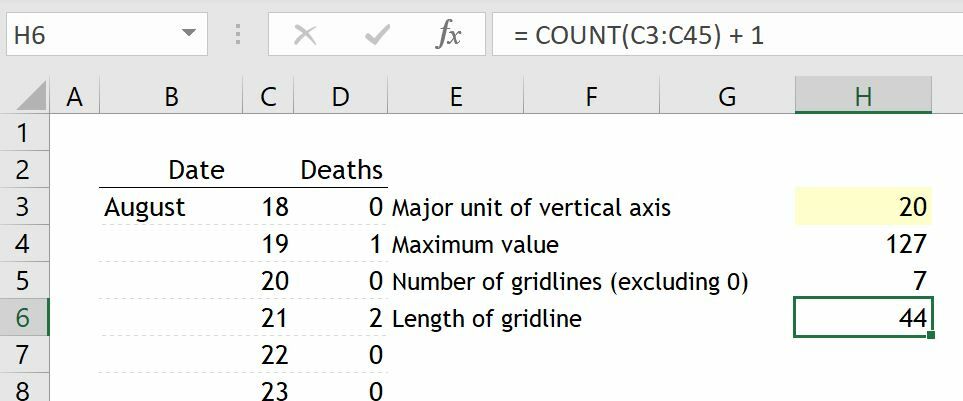The width and height of the screenshot is (963, 401).
Task: Click the formula bar resize dots handle
Action: tap(238, 36)
